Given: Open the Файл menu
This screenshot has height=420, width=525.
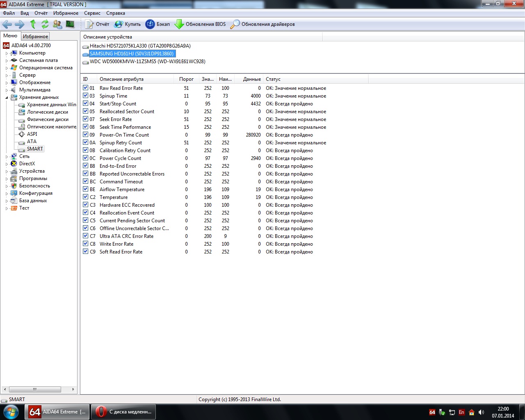Looking at the screenshot, I should pyautogui.click(x=9, y=13).
